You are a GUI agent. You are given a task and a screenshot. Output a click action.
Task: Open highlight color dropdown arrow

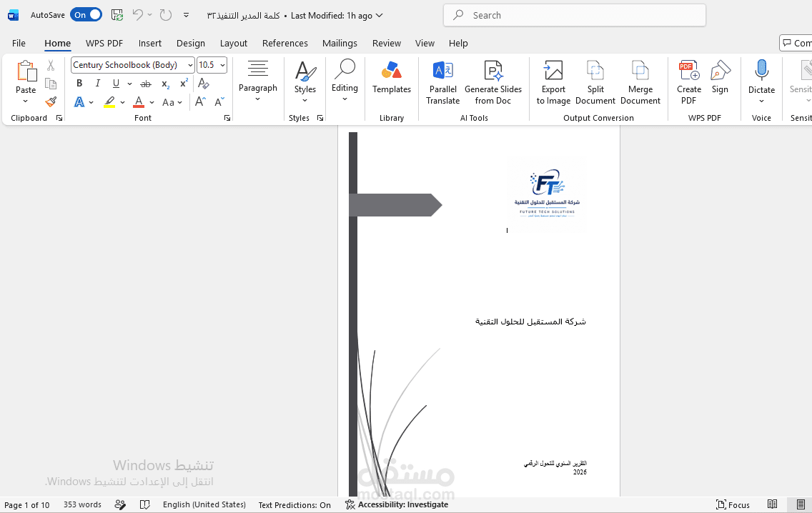click(x=123, y=102)
